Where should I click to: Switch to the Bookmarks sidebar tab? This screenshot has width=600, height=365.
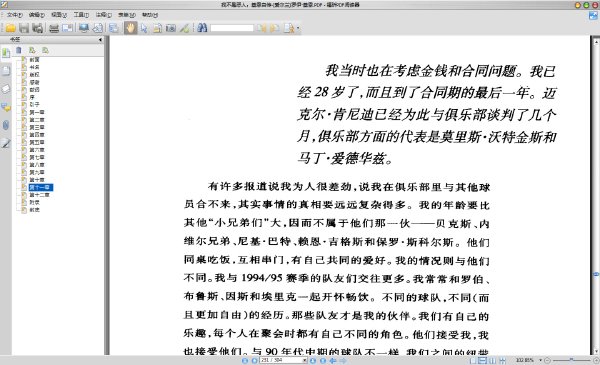(x=6, y=53)
